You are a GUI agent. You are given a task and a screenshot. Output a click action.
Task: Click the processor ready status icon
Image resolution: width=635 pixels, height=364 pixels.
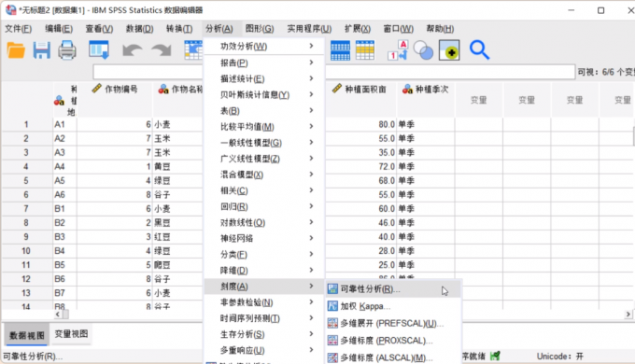click(x=495, y=357)
